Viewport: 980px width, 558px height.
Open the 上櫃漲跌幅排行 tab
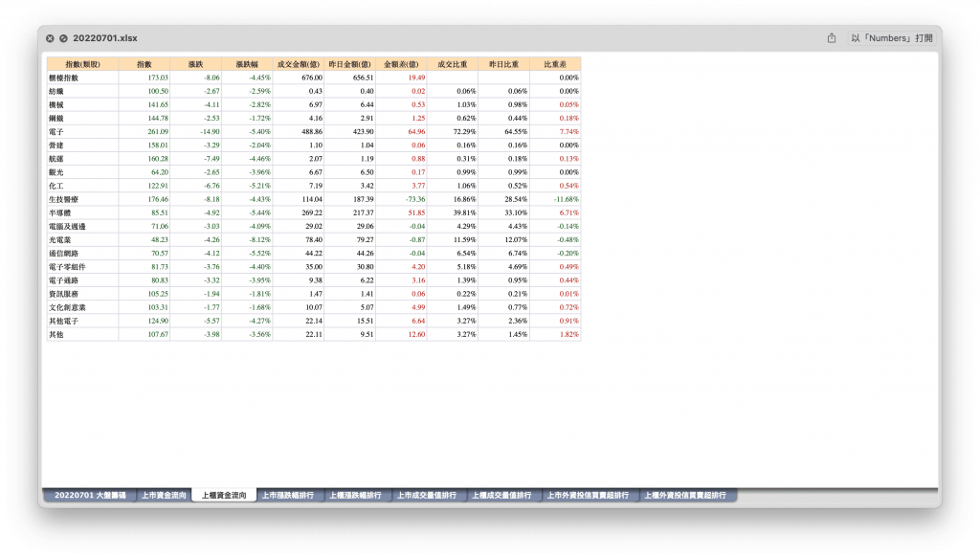pyautogui.click(x=355, y=495)
